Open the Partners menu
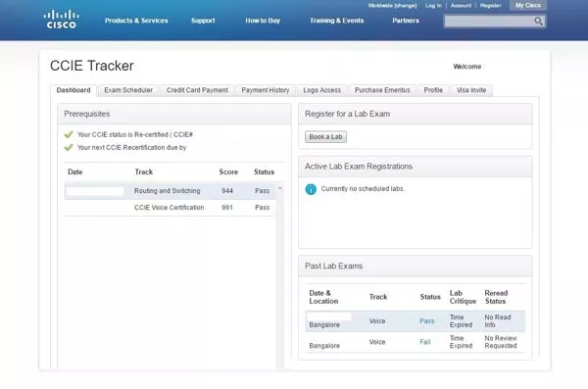The height and width of the screenshot is (389, 588). click(406, 21)
